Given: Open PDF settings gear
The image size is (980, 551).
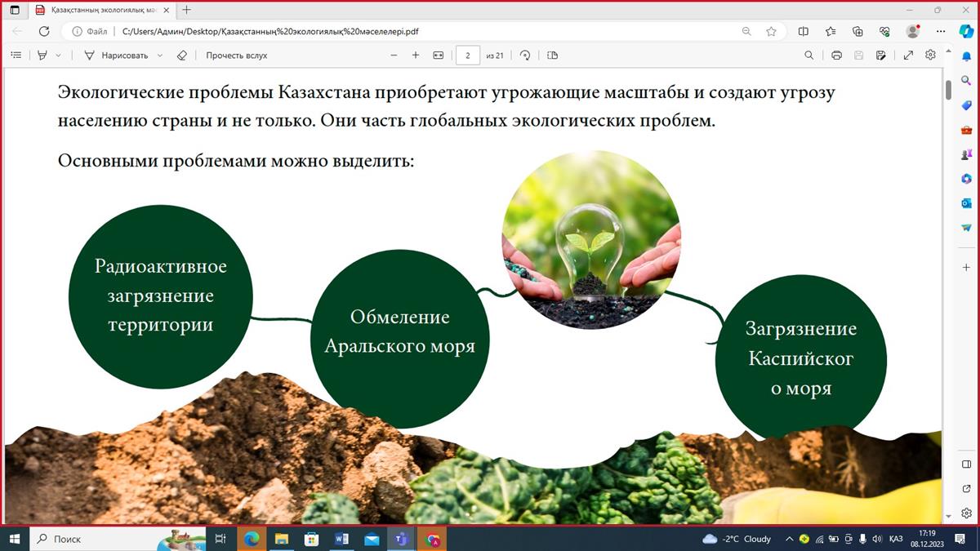Looking at the screenshot, I should pyautogui.click(x=930, y=56).
